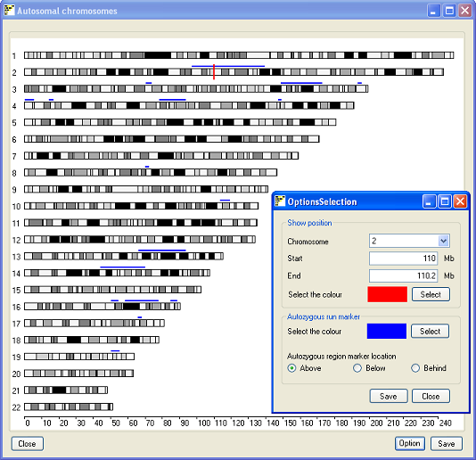476x460 pixels.
Task: Minimize the OptionsSelection dialog
Action: [x=429, y=201]
